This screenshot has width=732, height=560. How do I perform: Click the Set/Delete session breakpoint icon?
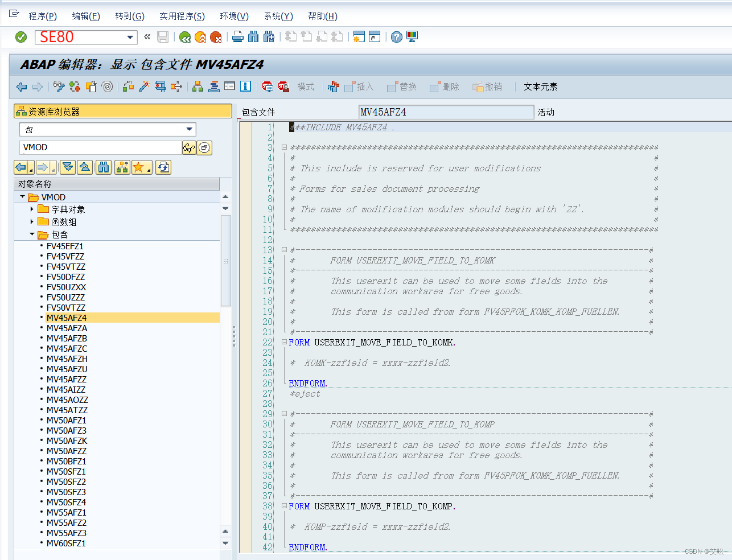268,87
